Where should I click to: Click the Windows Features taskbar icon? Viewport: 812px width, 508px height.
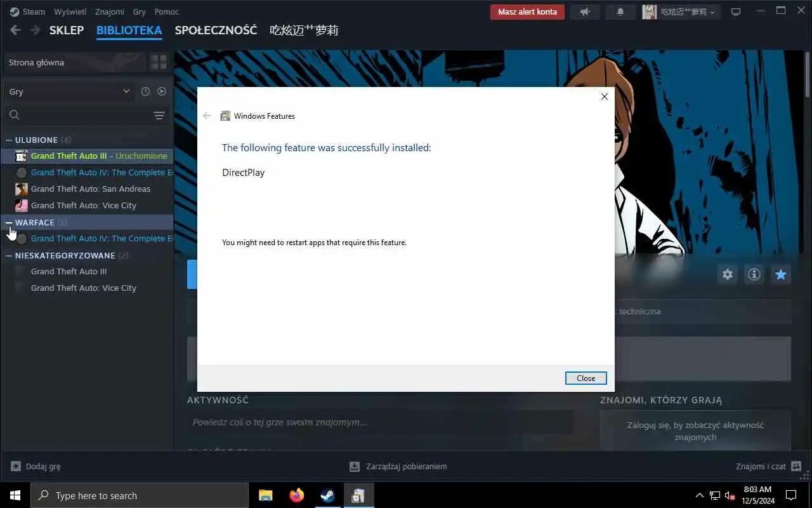coord(358,495)
